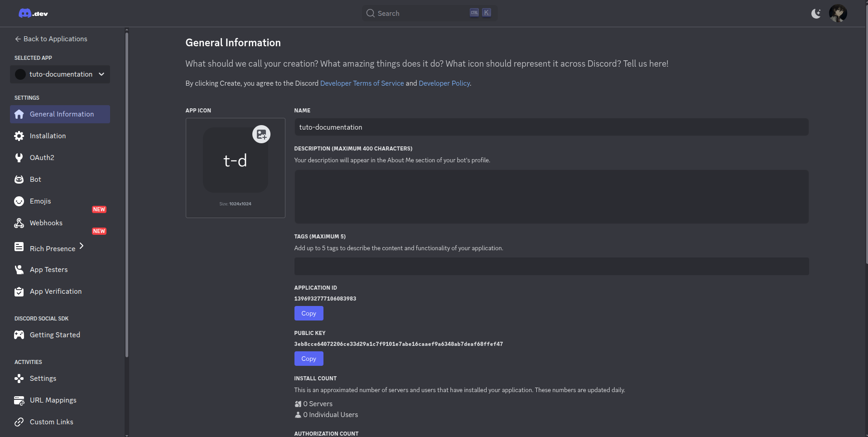The width and height of the screenshot is (868, 437).
Task: Open the OAuth2 settings page
Action: [60, 158]
